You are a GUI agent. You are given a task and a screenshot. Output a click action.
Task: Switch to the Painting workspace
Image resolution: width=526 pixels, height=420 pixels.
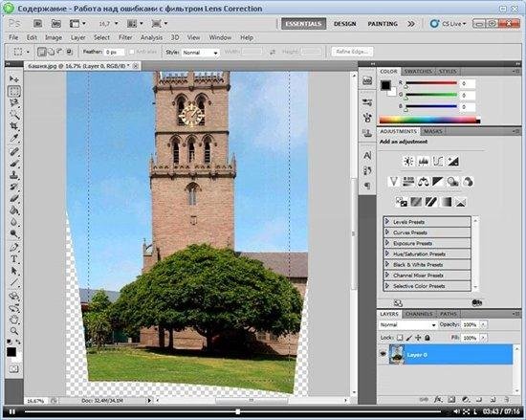click(x=383, y=24)
